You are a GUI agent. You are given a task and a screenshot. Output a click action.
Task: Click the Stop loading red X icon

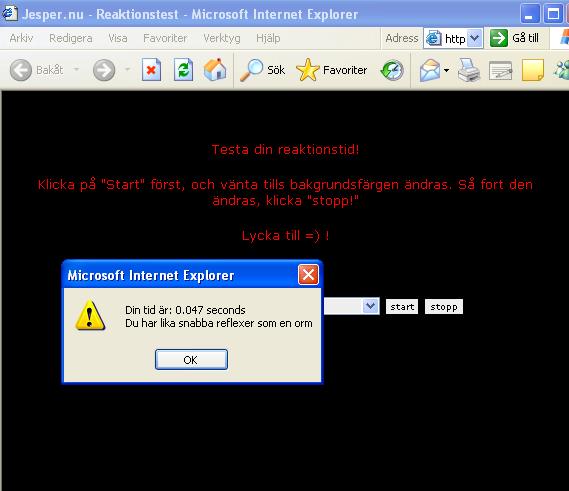(151, 69)
